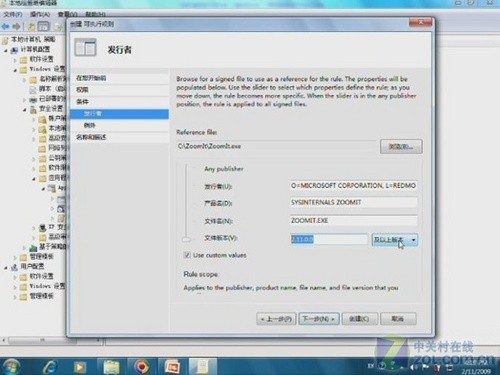Select the 脚本 tree node
Viewport: 500px width, 375px height.
point(52,89)
